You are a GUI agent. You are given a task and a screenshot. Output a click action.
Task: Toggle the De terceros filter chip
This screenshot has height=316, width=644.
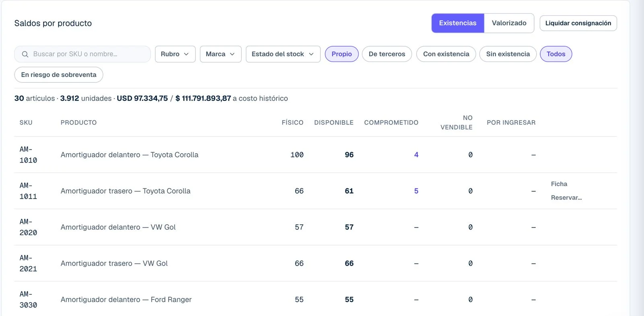387,54
